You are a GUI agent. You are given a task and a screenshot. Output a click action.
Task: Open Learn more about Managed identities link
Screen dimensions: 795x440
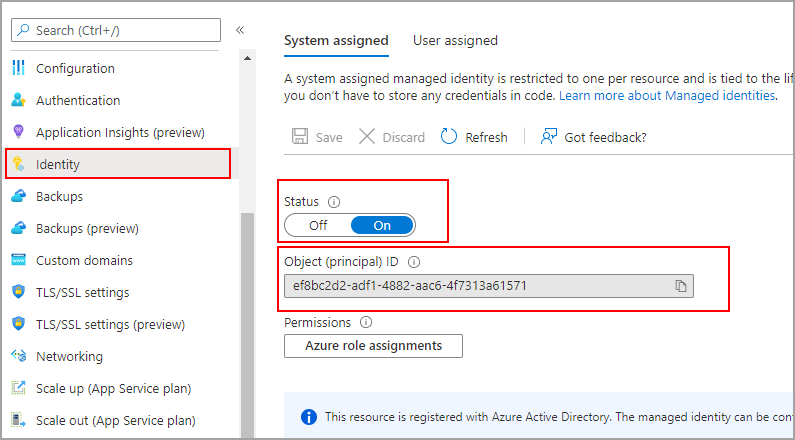[667, 95]
